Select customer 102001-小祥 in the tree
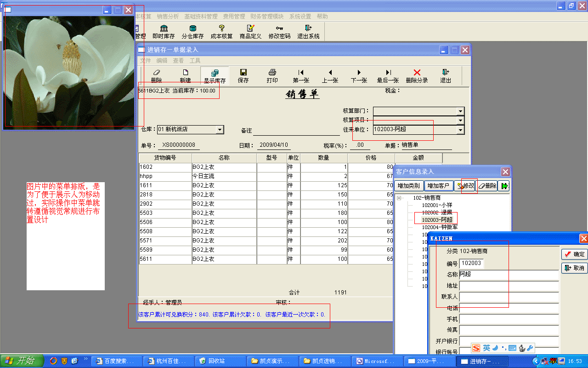Screen dimensions: 588x368 (x=437, y=205)
